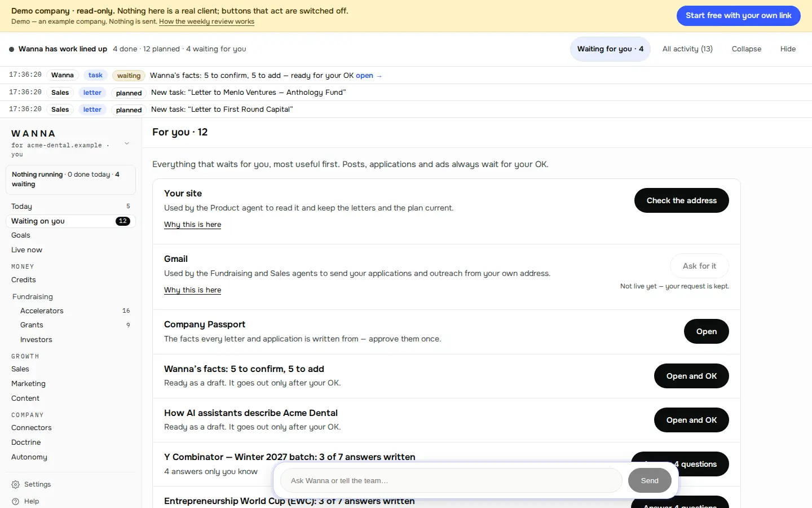Click "Open and OK" for Wanna's facts
Viewport: 812px width, 508px height.
click(x=691, y=376)
